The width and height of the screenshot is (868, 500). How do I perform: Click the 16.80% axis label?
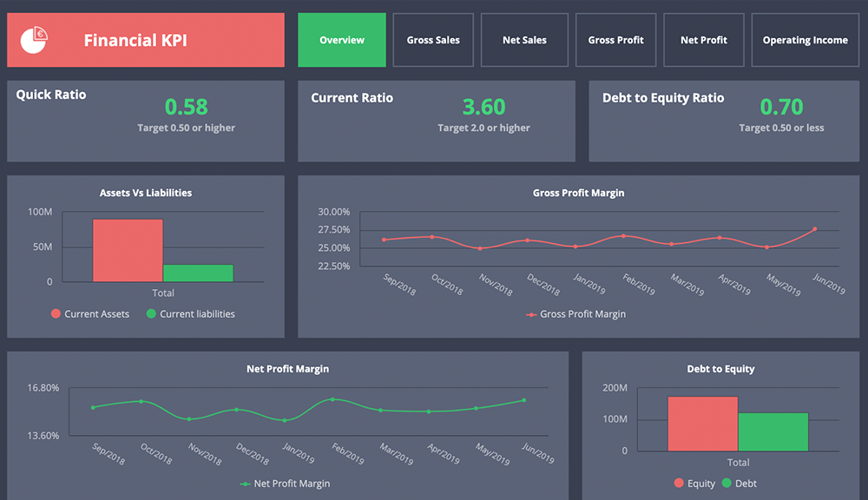[43, 388]
